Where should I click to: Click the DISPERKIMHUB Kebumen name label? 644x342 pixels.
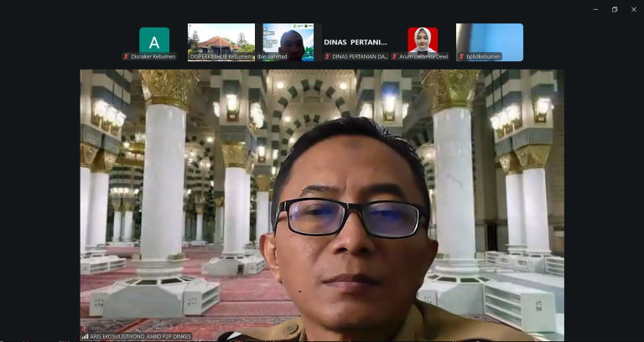[x=221, y=57]
